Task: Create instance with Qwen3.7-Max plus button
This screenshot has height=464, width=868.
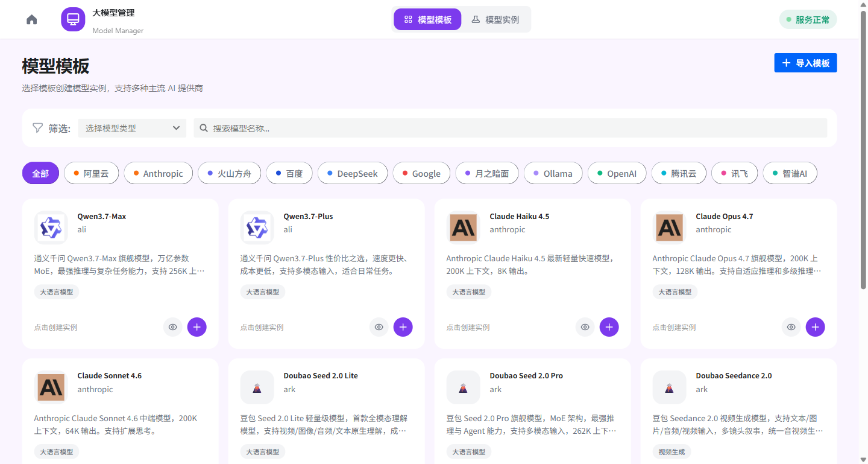Action: [x=197, y=327]
